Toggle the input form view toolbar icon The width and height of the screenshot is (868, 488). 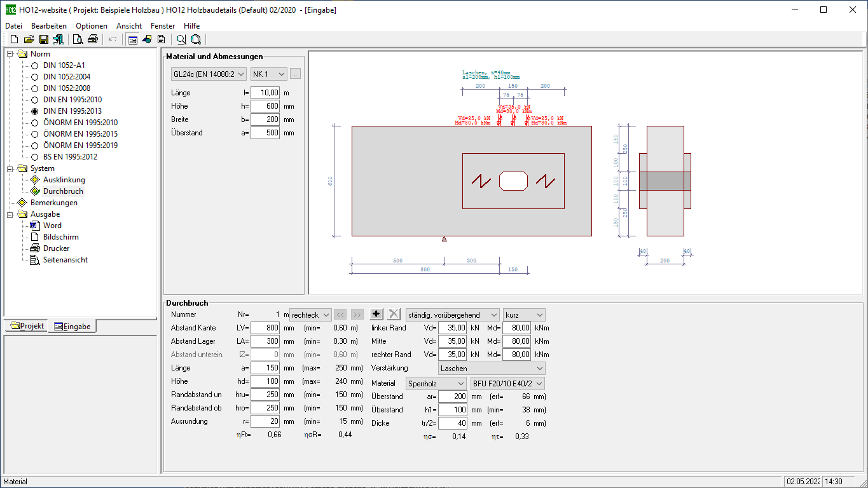(132, 39)
